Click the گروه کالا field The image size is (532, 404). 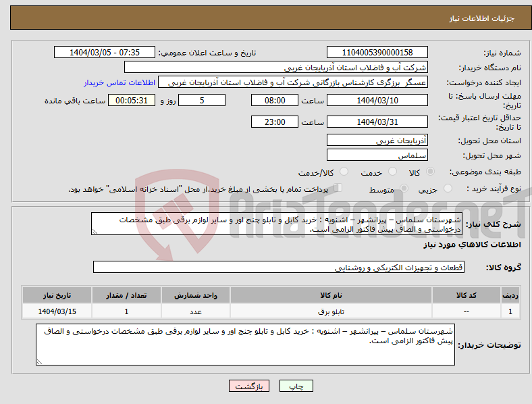click(279, 267)
